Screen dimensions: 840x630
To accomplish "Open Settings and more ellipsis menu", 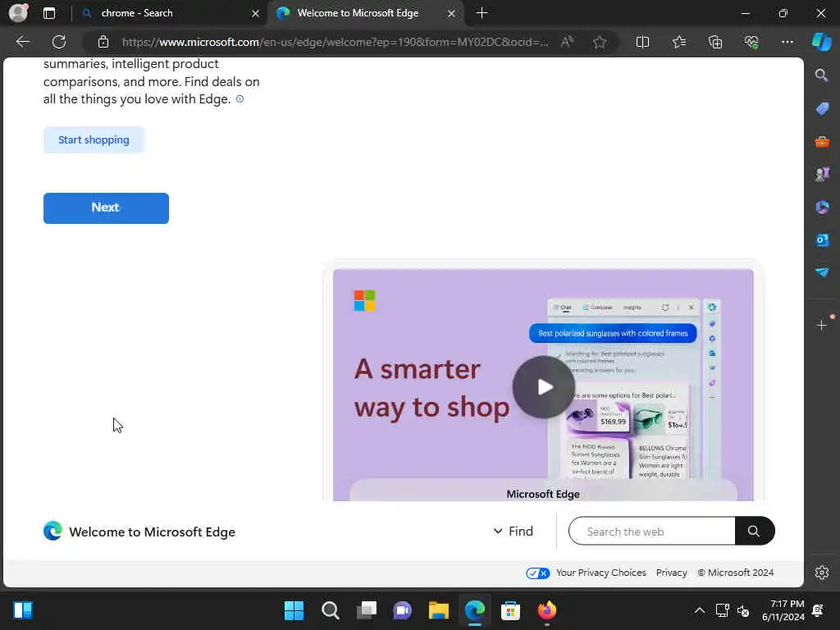I will 787,42.
